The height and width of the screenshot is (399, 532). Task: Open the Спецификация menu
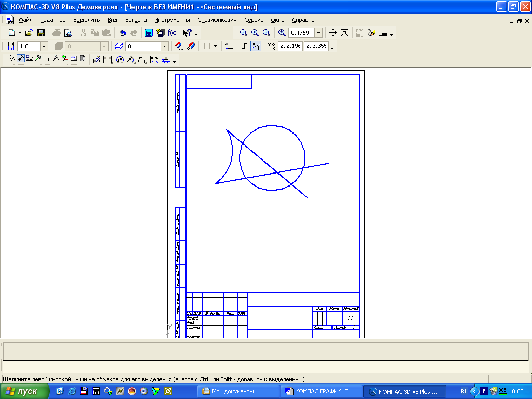[x=217, y=20]
